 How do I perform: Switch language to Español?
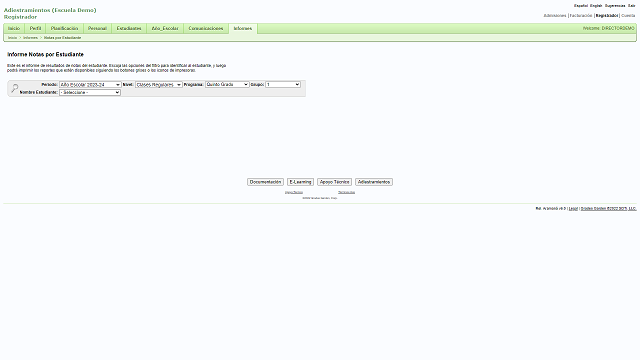(581, 6)
